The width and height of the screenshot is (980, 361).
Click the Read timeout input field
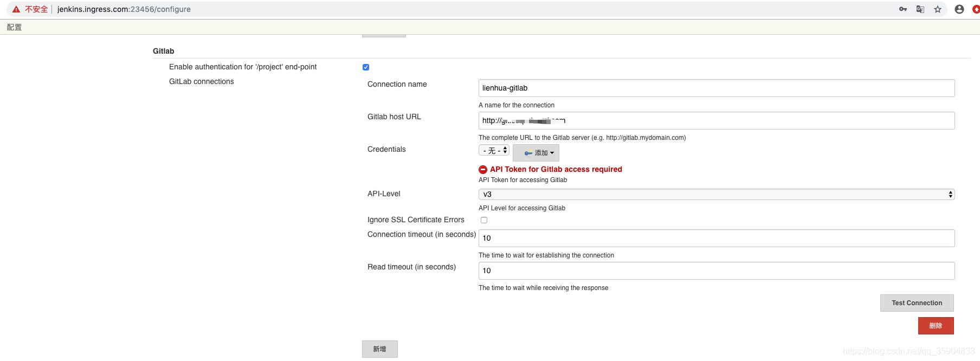717,271
